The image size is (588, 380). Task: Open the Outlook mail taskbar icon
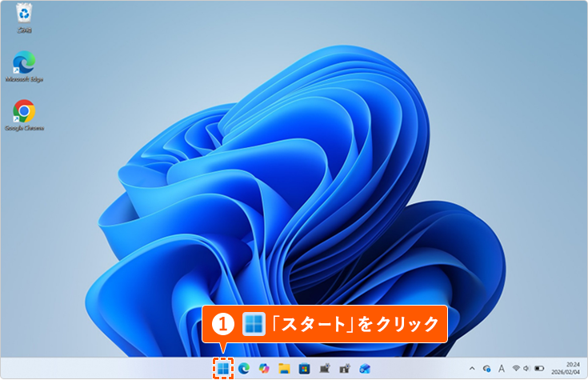click(x=365, y=368)
